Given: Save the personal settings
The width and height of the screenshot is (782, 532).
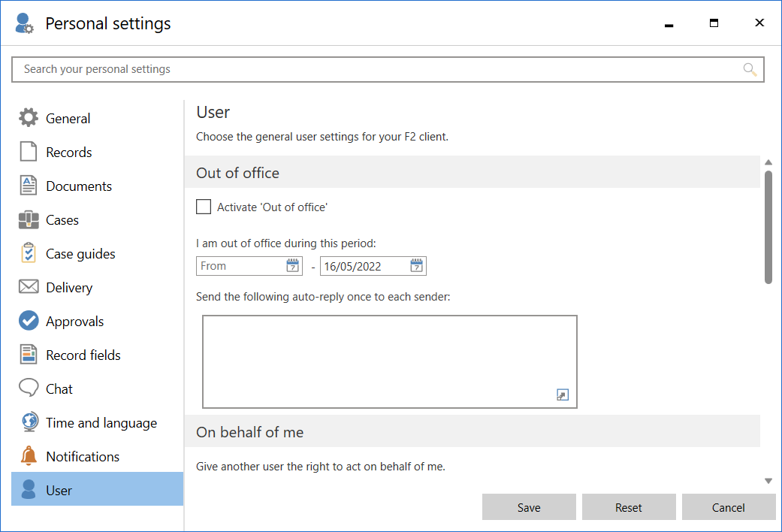Looking at the screenshot, I should click(529, 507).
